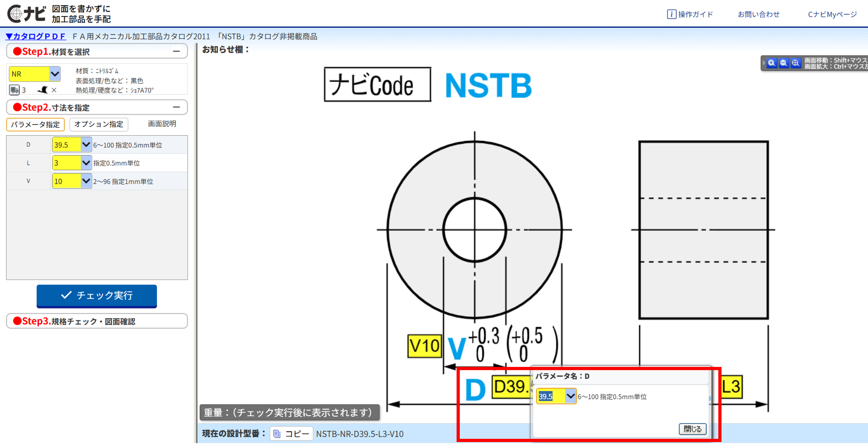This screenshot has width=868, height=445.
Task: Click the zoom in magnifier icon
Action: [771, 63]
